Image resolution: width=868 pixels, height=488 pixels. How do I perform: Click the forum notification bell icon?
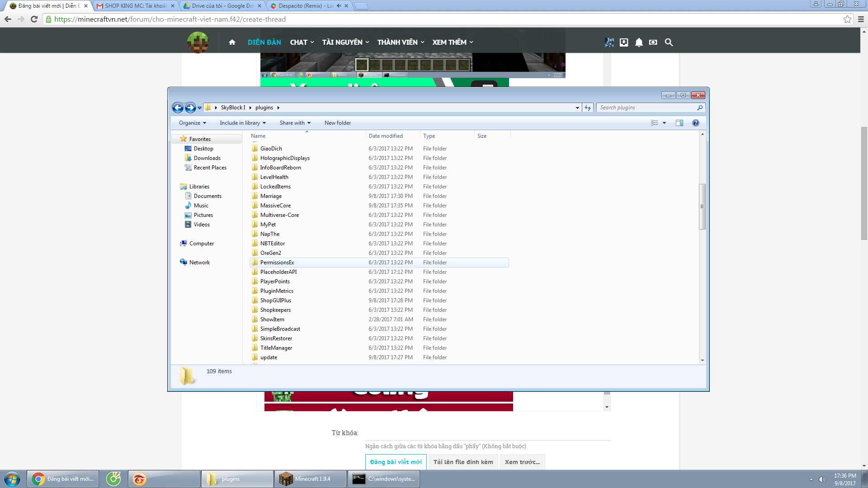(639, 42)
